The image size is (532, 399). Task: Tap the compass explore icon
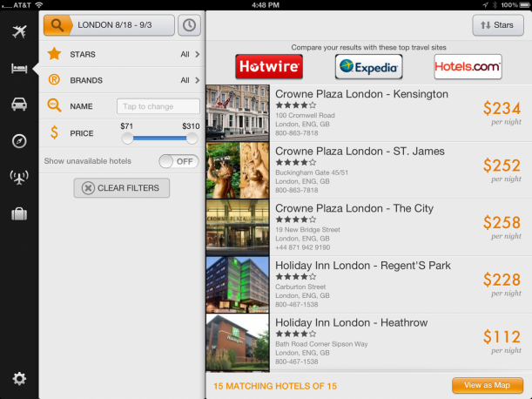18,141
